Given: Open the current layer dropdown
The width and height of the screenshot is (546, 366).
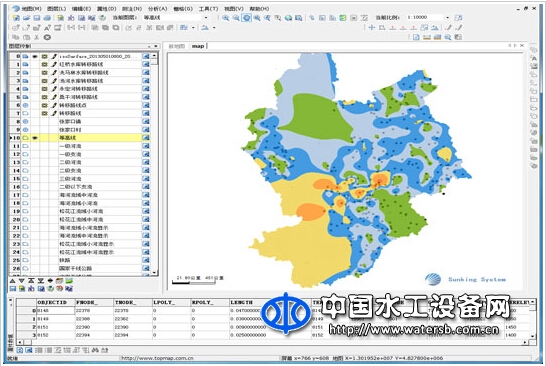Looking at the screenshot, I should point(206,17).
